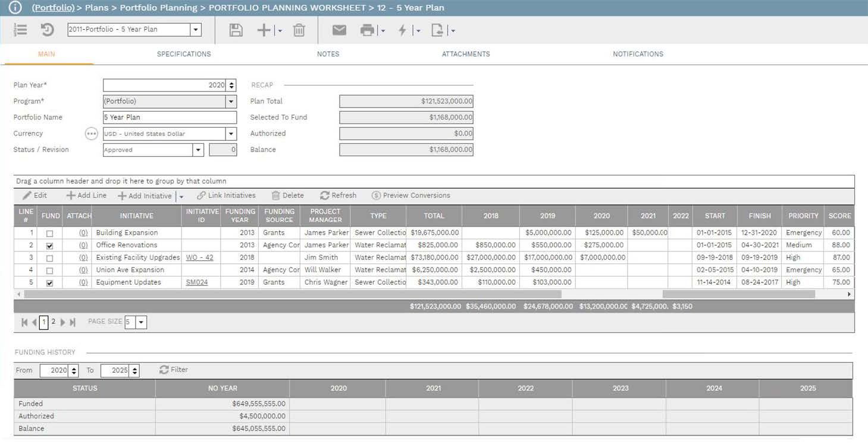This screenshot has height=447, width=868.
Task: Expand the Add new dropdown arrow
Action: click(x=279, y=31)
